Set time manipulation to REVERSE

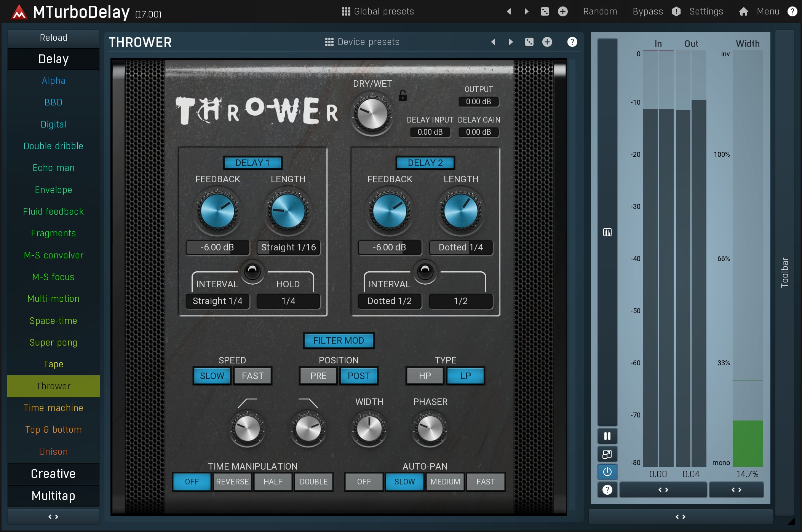click(x=232, y=482)
